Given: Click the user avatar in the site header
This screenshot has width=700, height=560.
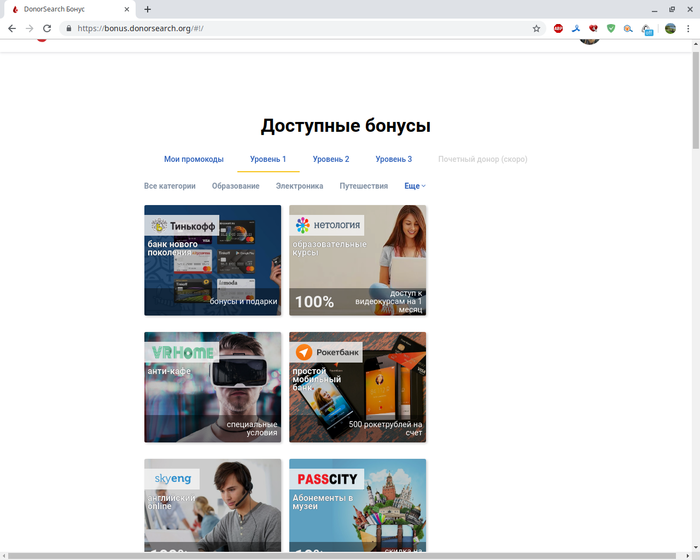Looking at the screenshot, I should point(589,42).
